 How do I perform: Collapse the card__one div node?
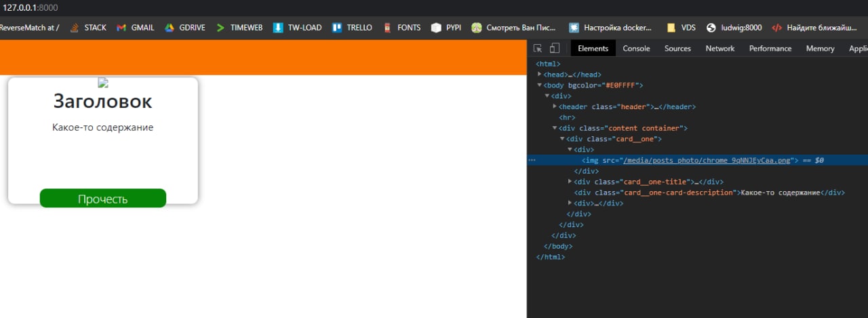(563, 139)
